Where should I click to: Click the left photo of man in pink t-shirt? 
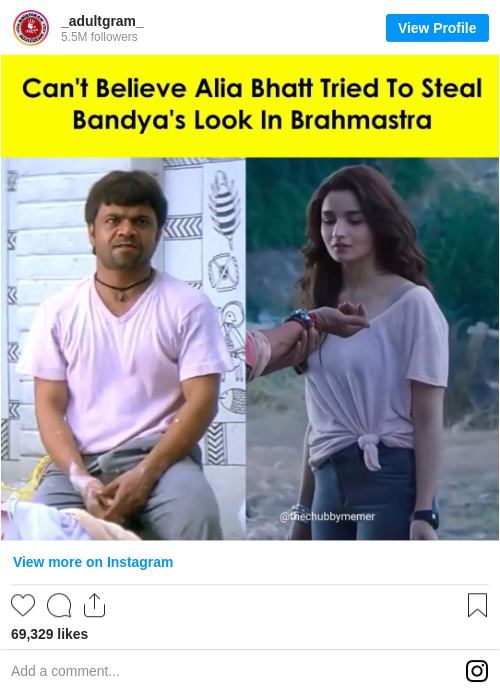click(123, 349)
